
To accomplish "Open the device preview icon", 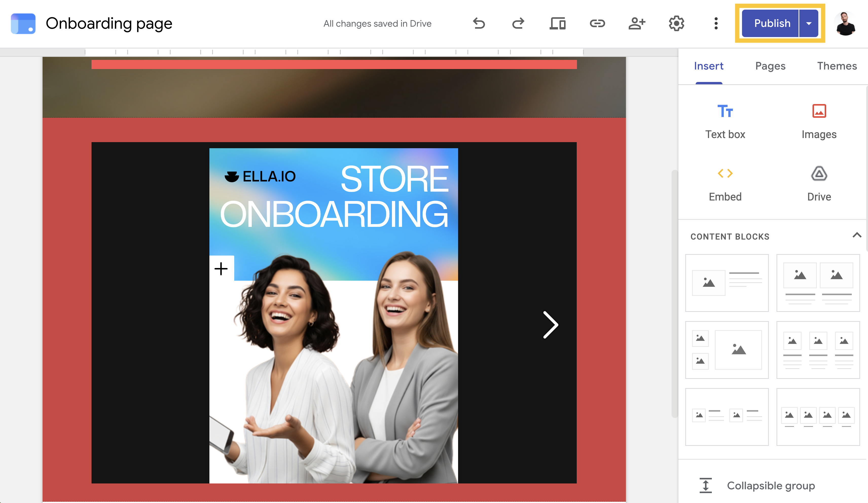I will pyautogui.click(x=558, y=23).
